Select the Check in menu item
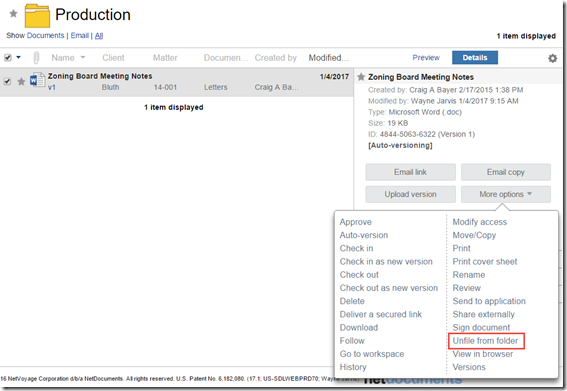567x391 pixels. (x=356, y=248)
